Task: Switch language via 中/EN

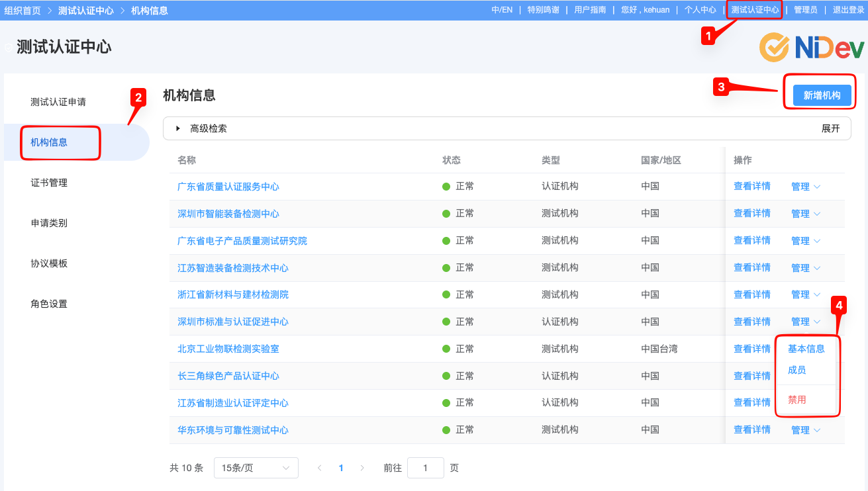Action: pos(502,10)
